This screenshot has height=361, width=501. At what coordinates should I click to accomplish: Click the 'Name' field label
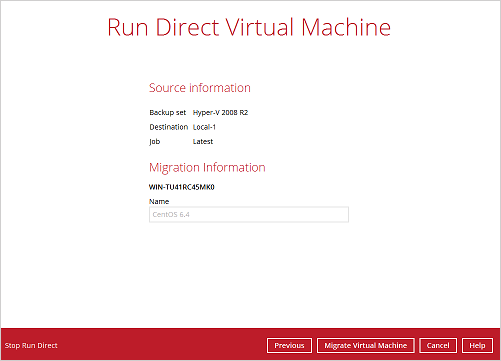point(159,201)
